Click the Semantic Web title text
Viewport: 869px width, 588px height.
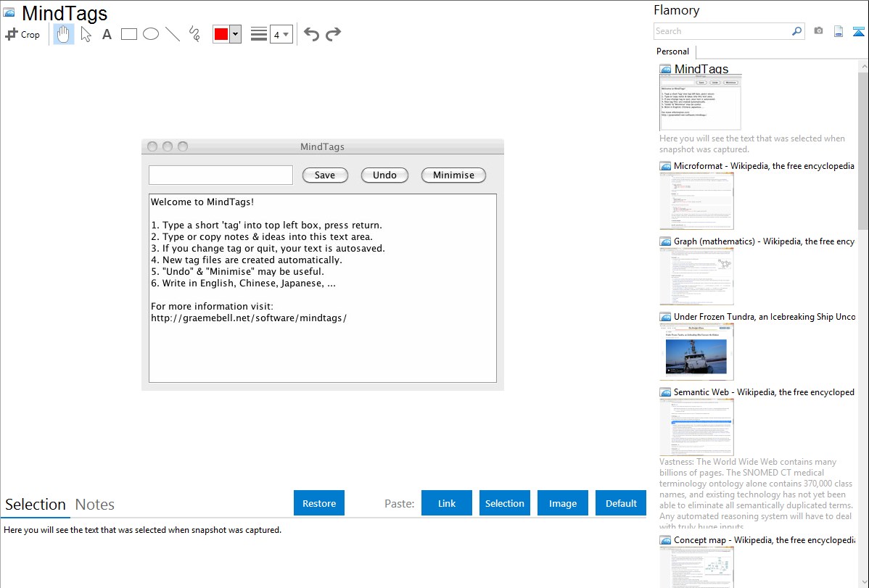click(x=764, y=392)
